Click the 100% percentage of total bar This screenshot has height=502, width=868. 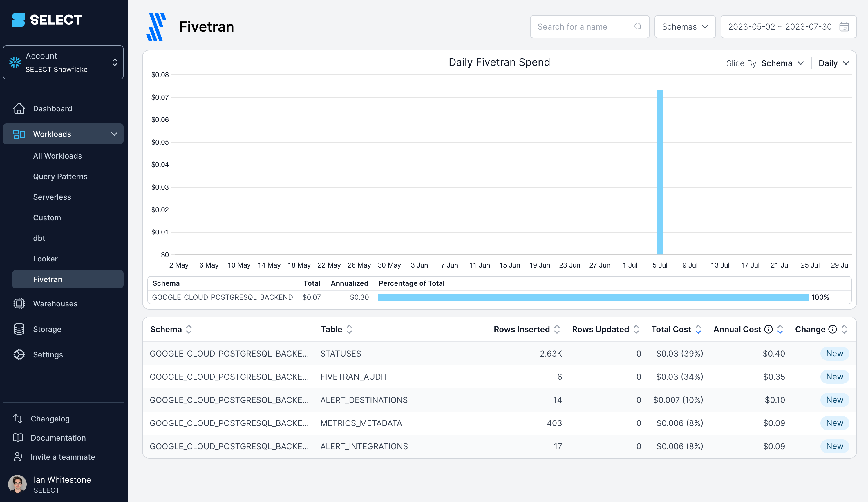coord(594,297)
